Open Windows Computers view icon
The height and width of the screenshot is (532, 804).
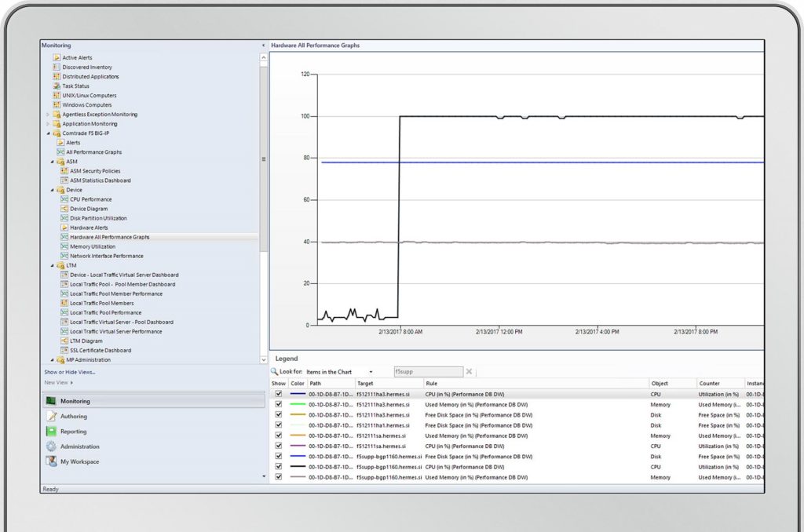click(x=57, y=104)
